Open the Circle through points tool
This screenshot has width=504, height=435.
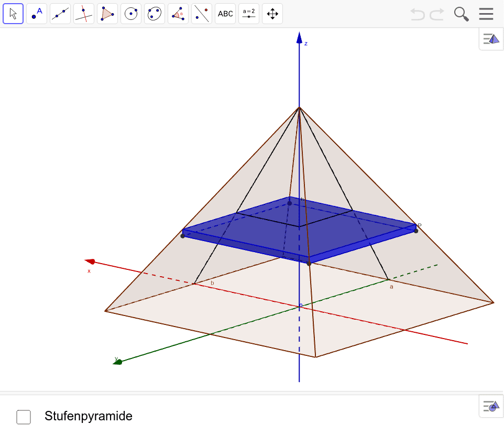(x=155, y=13)
